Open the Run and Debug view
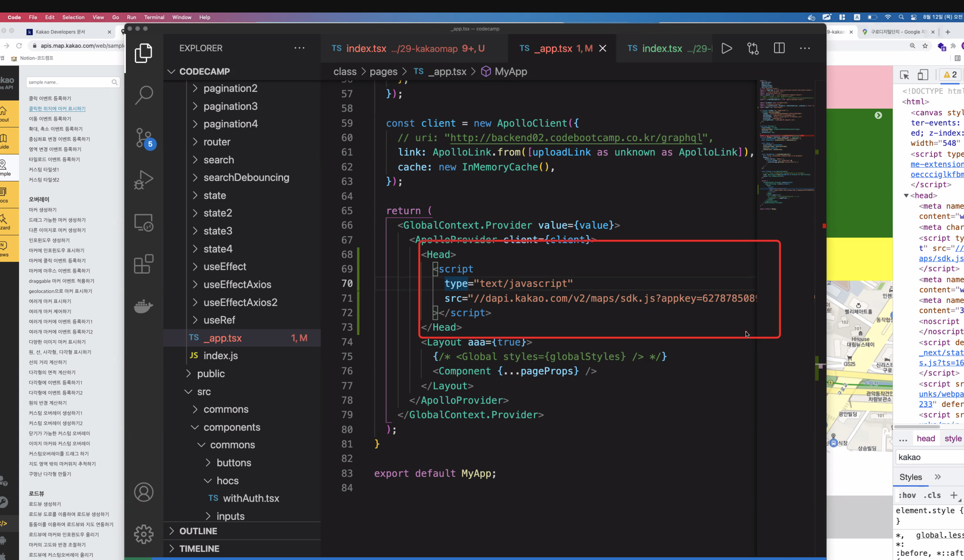The width and height of the screenshot is (964, 560). tap(143, 180)
